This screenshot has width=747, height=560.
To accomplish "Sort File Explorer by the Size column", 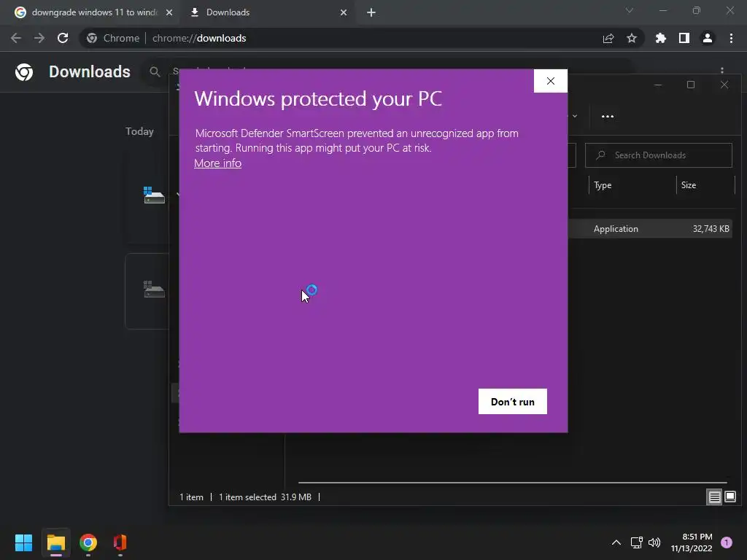I will (689, 185).
